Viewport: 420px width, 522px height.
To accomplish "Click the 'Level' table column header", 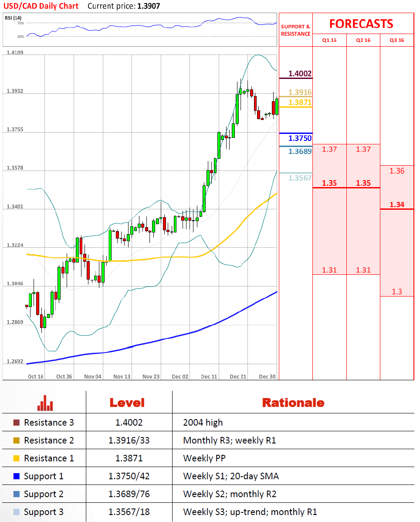I will (127, 403).
